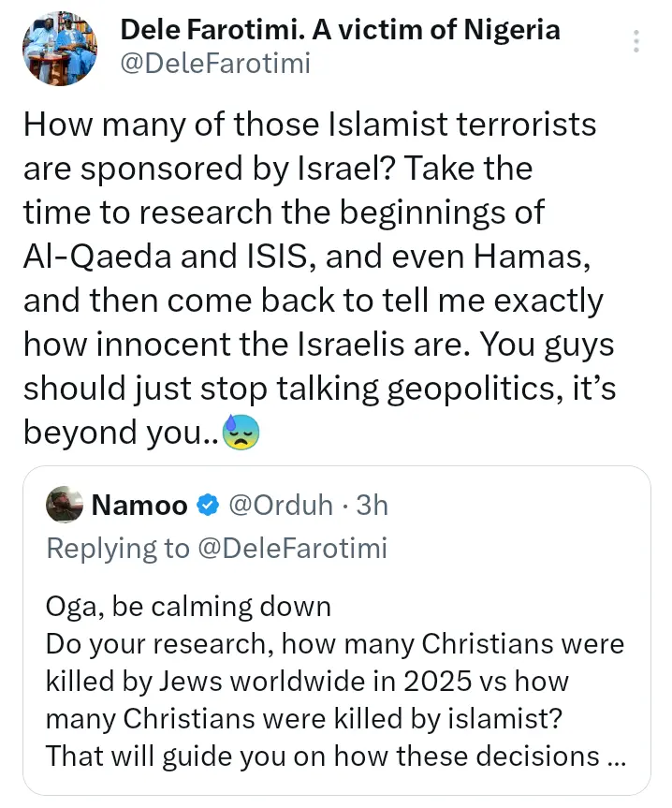Click the blue verified badge beside Namoo
This screenshot has width=672, height=808.
pyautogui.click(x=205, y=507)
